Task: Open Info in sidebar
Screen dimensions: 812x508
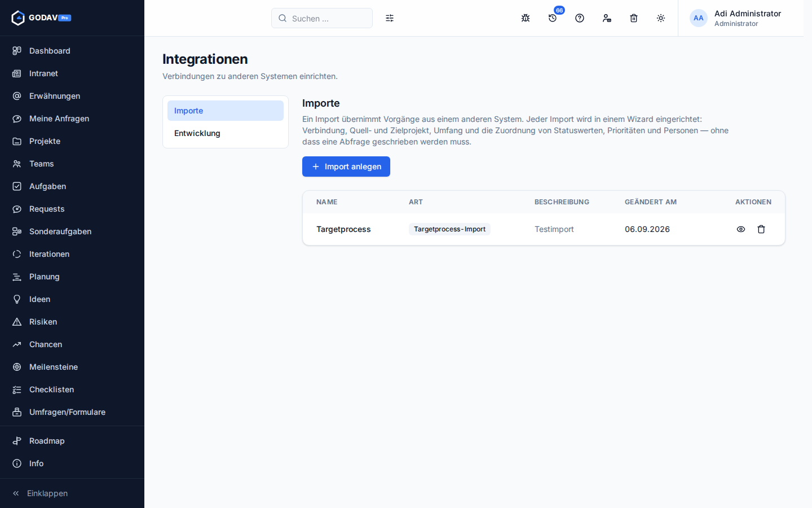Action: click(72, 463)
